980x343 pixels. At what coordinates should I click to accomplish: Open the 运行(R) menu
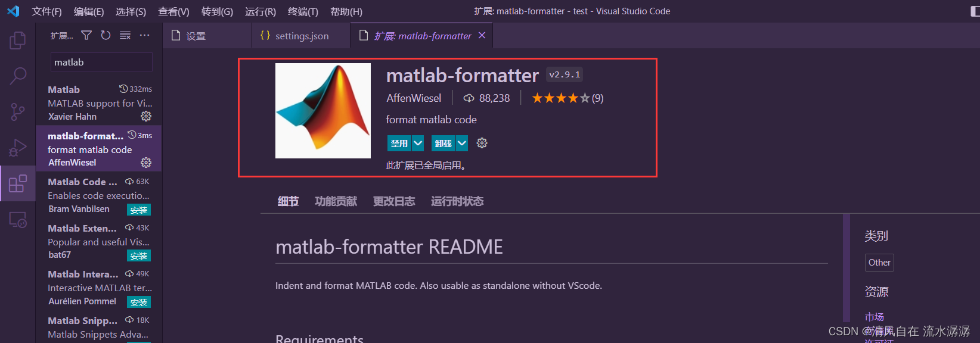click(260, 11)
